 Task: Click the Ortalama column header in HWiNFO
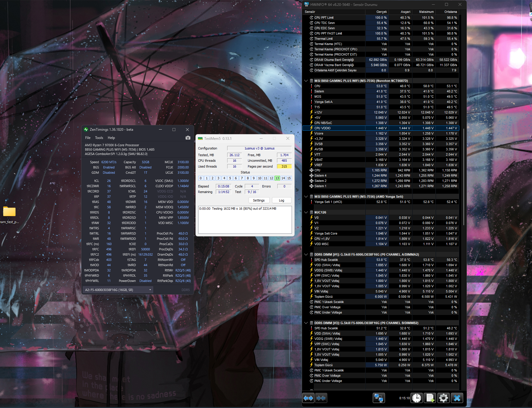447,12
